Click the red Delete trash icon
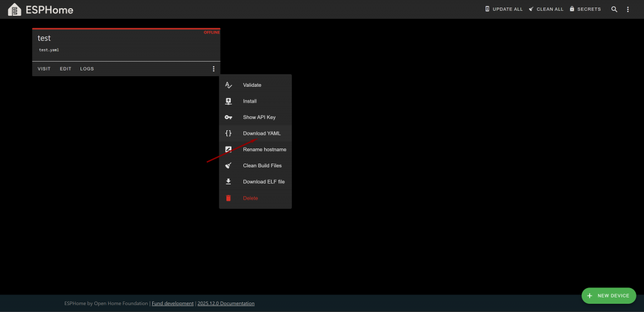644x312 pixels. pos(228,198)
